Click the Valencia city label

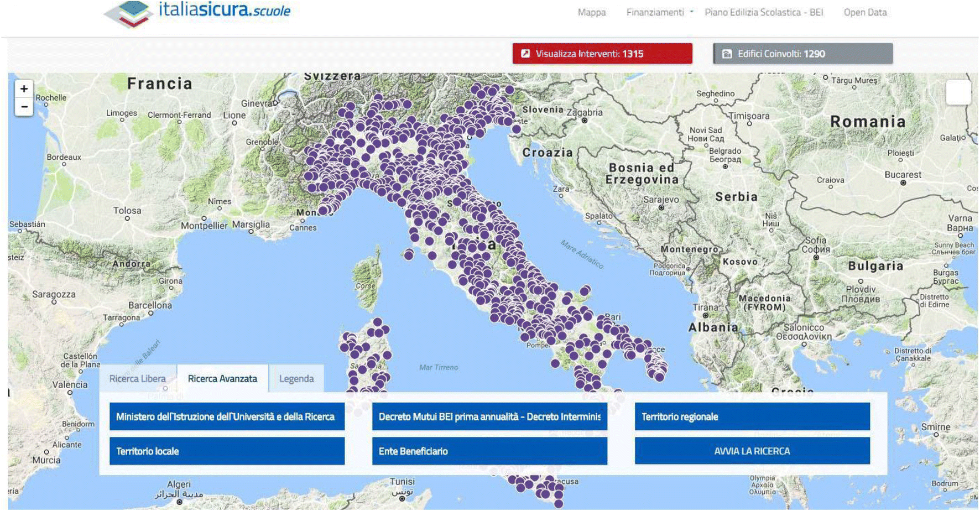tap(70, 385)
